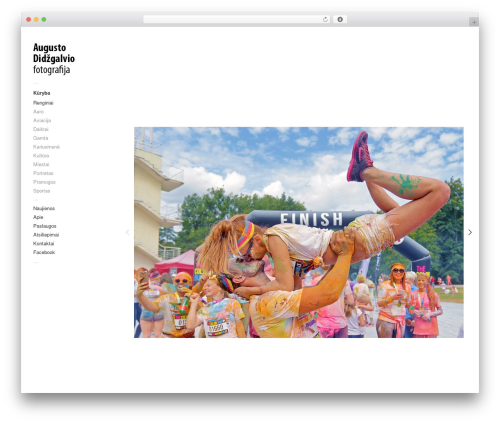
Task: Open the Pramogos gallery category
Action: 44,182
